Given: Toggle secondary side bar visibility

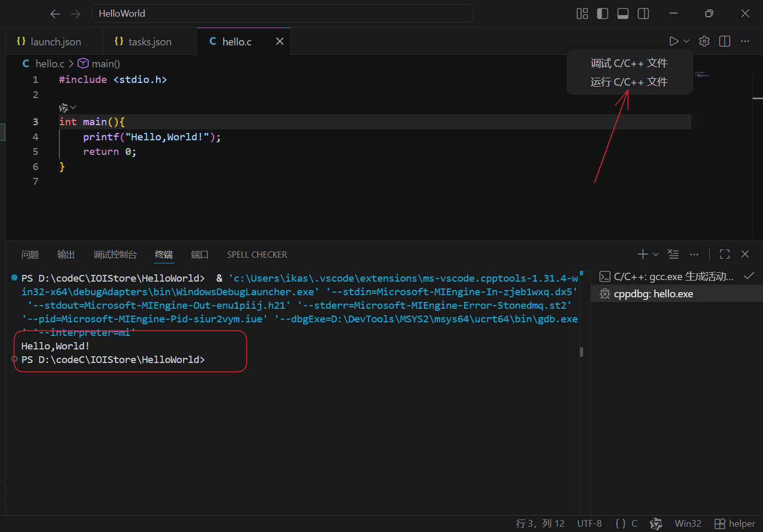Looking at the screenshot, I should [643, 14].
